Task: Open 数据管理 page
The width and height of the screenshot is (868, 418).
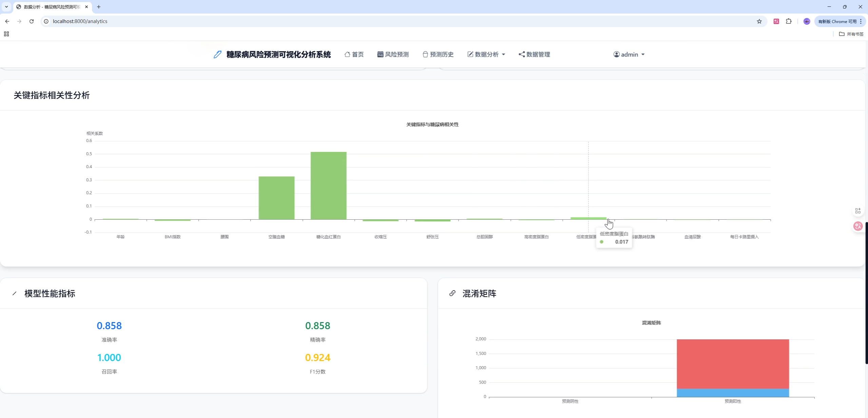Action: click(534, 54)
